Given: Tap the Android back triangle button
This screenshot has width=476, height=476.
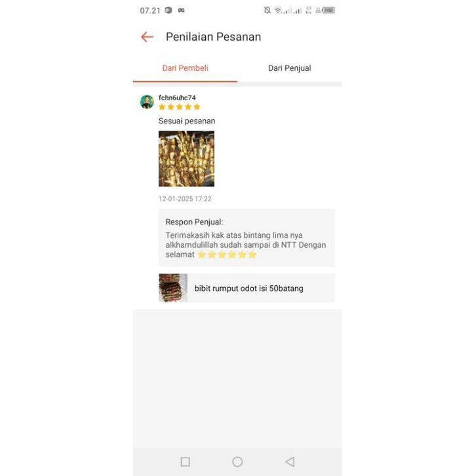Looking at the screenshot, I should tap(290, 462).
